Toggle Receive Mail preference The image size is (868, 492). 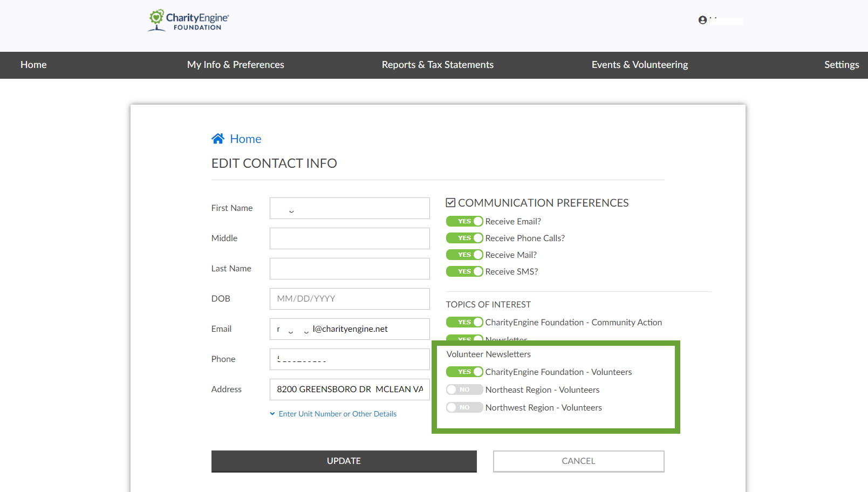464,255
